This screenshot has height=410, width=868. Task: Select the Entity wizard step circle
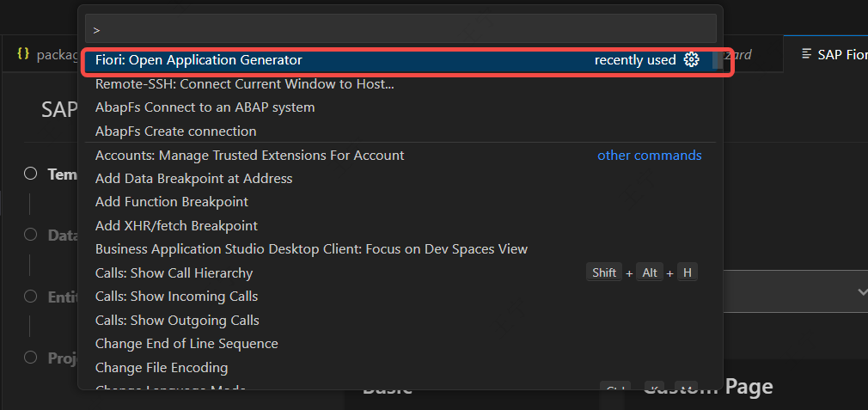[x=30, y=296]
